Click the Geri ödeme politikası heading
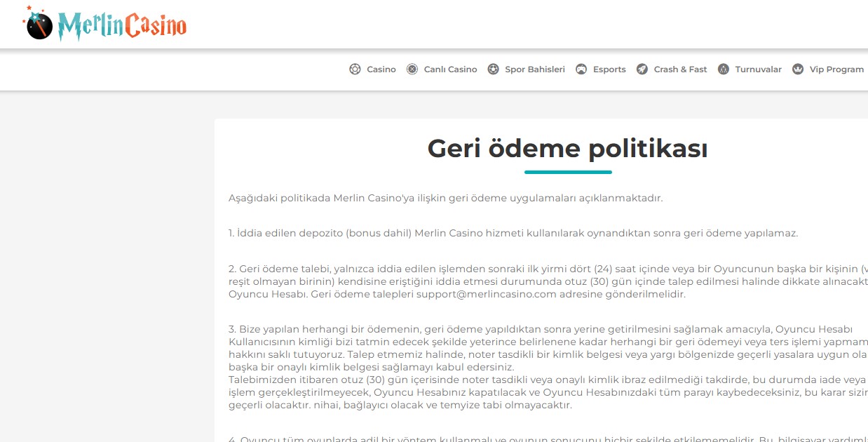 coord(567,149)
